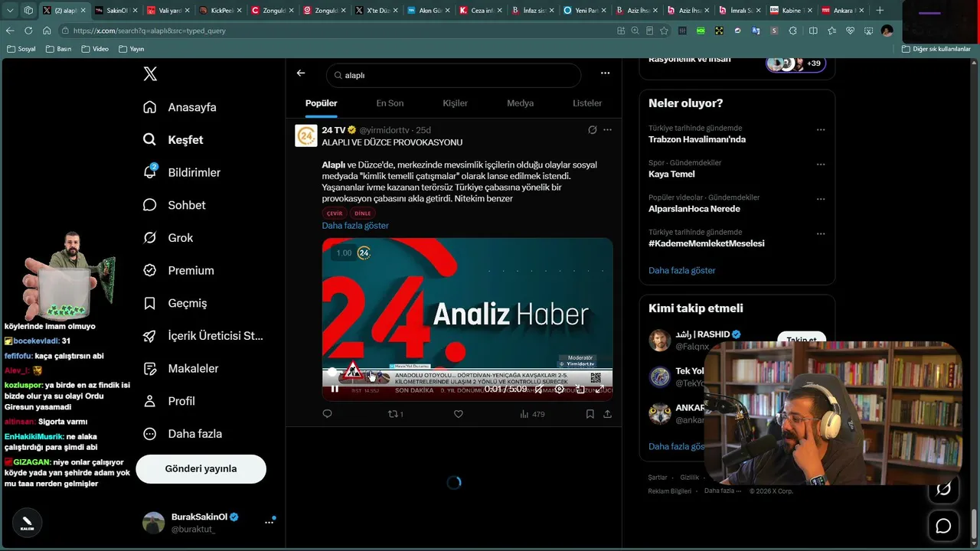The image size is (980, 551).
Task: Switch to the KickPeek browser tab
Action: coord(220,11)
